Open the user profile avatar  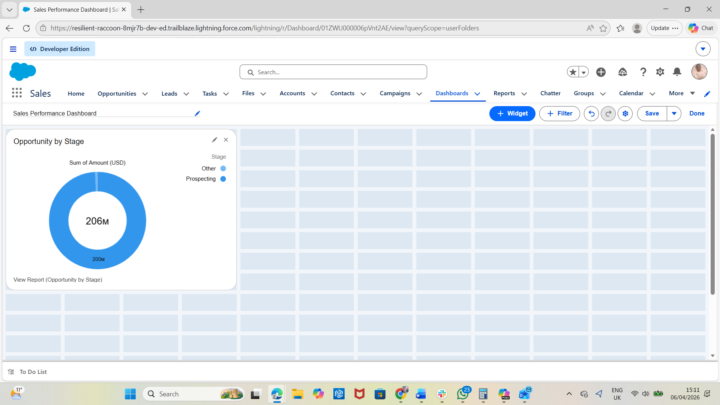tap(699, 72)
